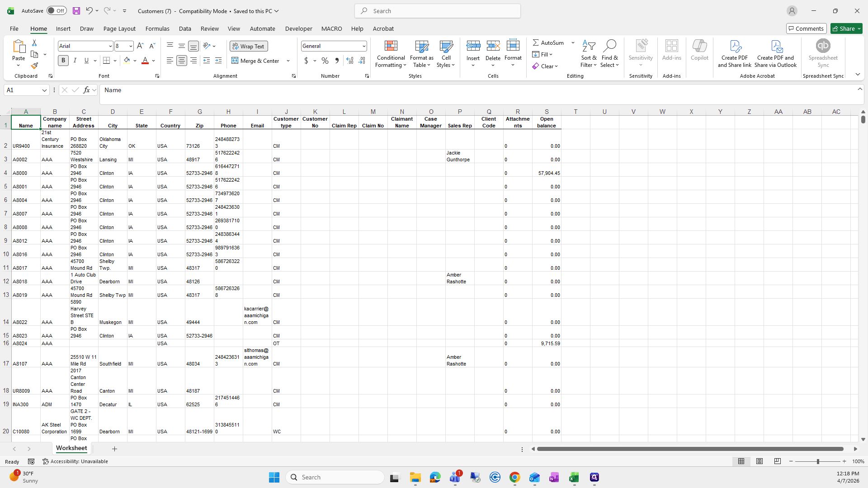Viewport: 868px width, 488px height.
Task: Toggle Italic formatting
Action: (x=75, y=61)
